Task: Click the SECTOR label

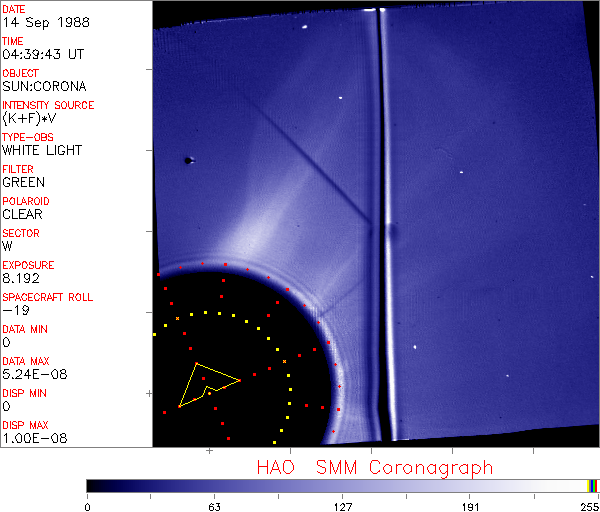Action: pyautogui.click(x=21, y=233)
